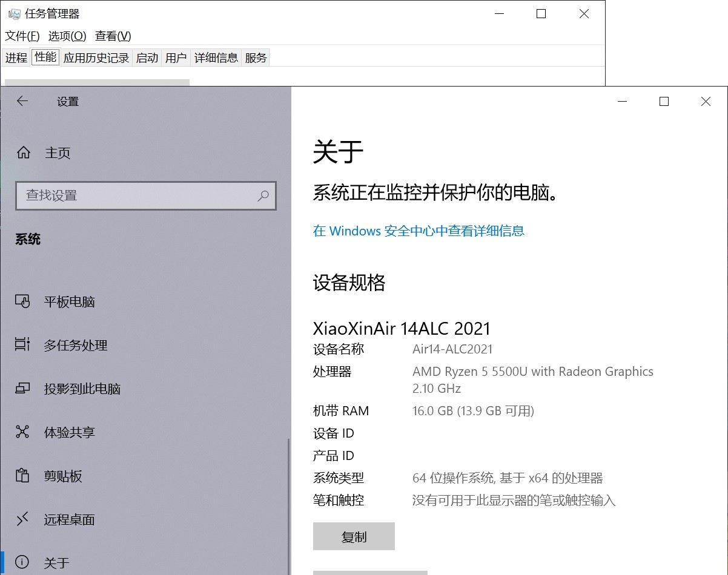The width and height of the screenshot is (728, 575).
Task: Select the 投影到此电脑 projection icon
Action: (22, 389)
